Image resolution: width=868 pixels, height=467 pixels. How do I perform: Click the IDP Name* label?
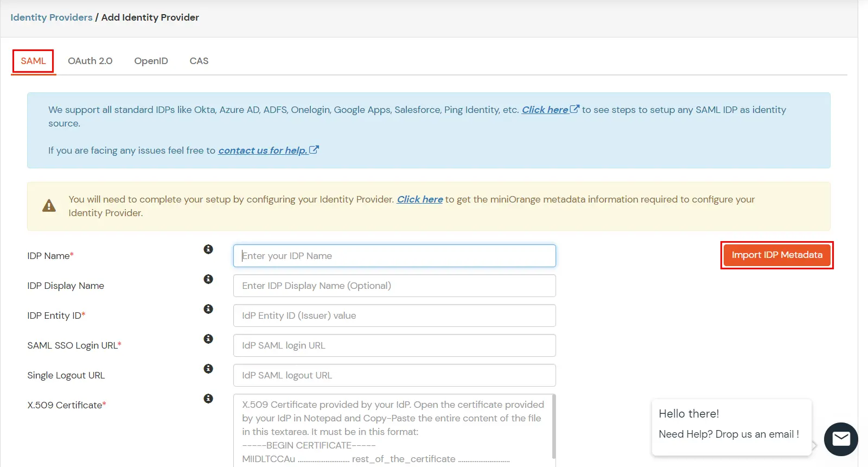50,256
